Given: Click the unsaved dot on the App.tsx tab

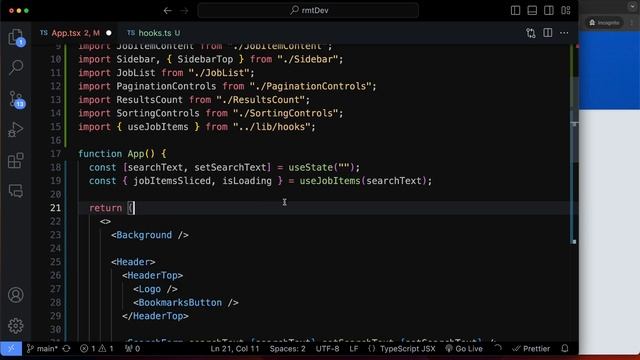Looking at the screenshot, I should tap(109, 33).
